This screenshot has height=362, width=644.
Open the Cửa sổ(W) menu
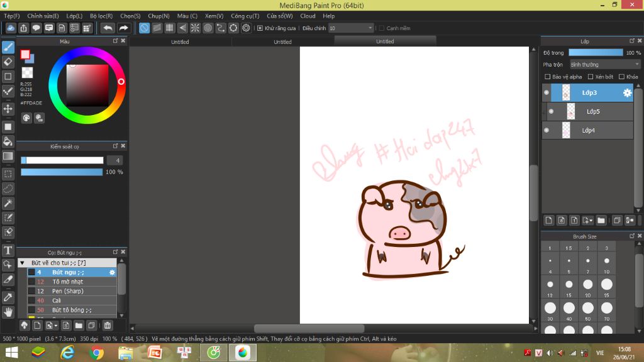point(280,16)
